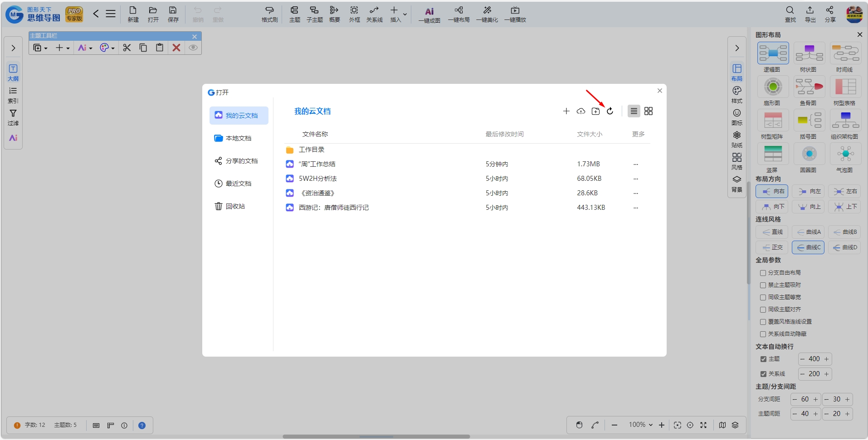Switch to the 样式 style tab
This screenshot has width=868, height=440.
(x=737, y=95)
